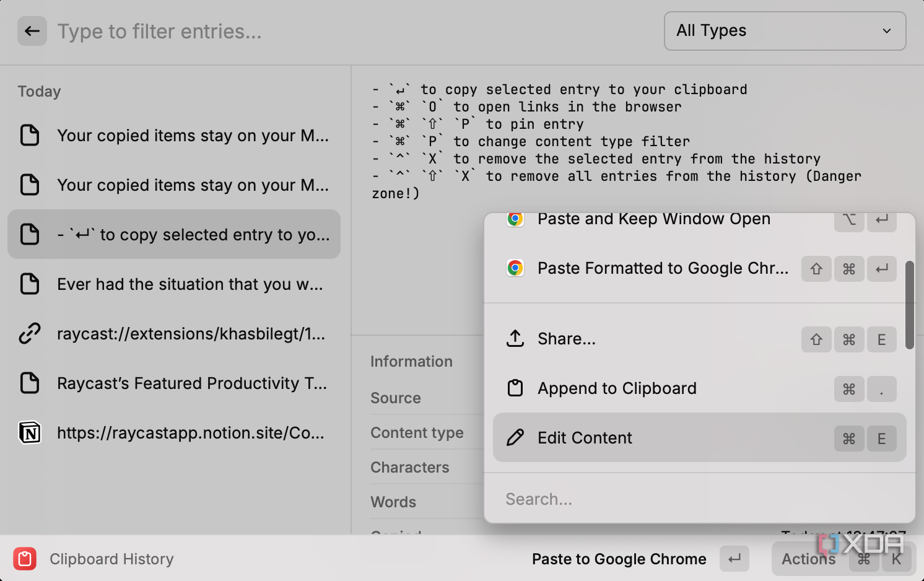Click shift key icon on Share row

tap(816, 339)
